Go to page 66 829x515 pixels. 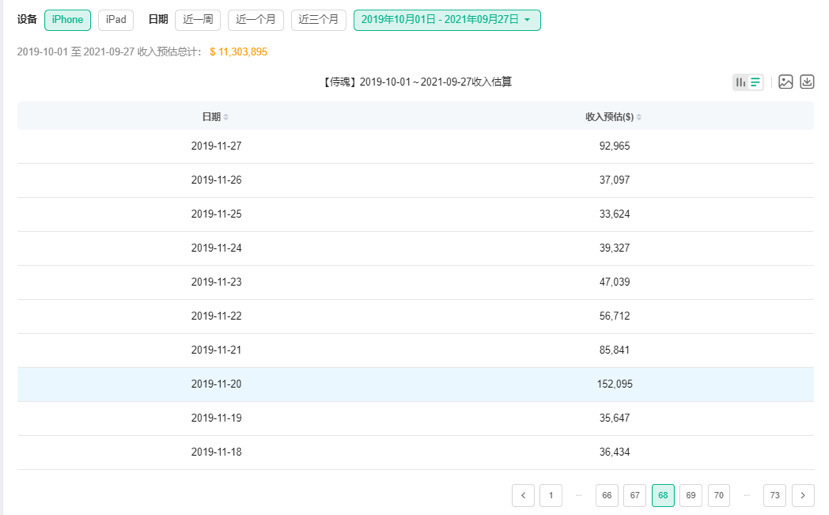[606, 495]
